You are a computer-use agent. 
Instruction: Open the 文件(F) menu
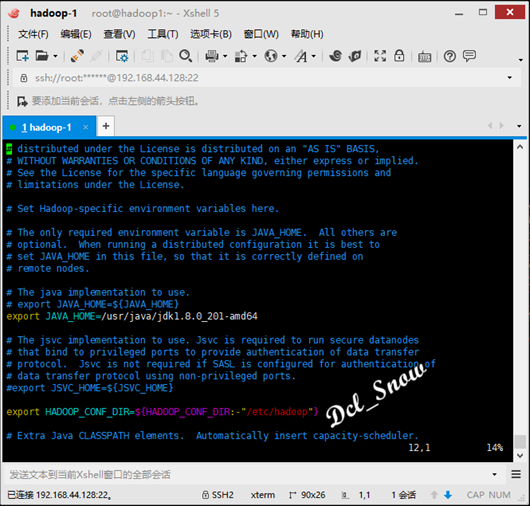click(33, 34)
